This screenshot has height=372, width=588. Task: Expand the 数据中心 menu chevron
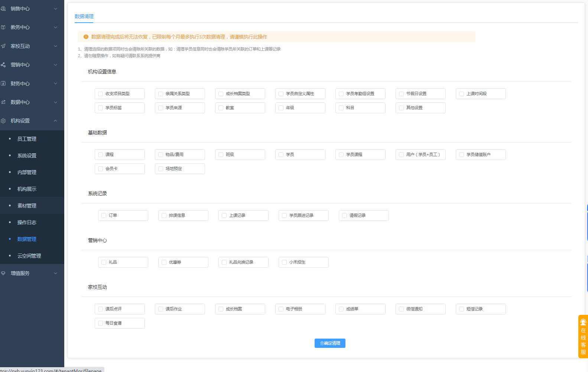coord(56,102)
